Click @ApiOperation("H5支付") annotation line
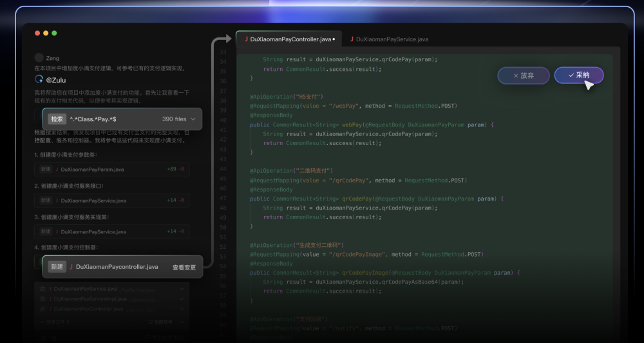The image size is (644, 343). click(287, 97)
